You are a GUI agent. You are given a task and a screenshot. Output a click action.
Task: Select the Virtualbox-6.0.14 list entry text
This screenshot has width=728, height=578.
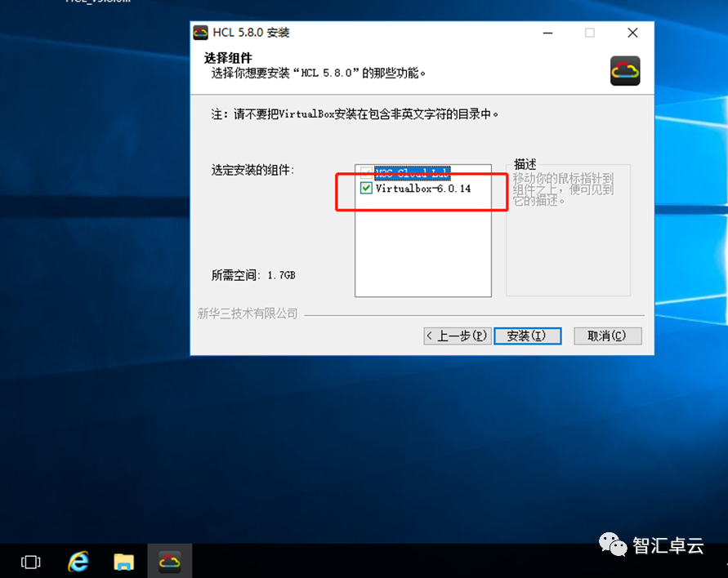tap(423, 189)
